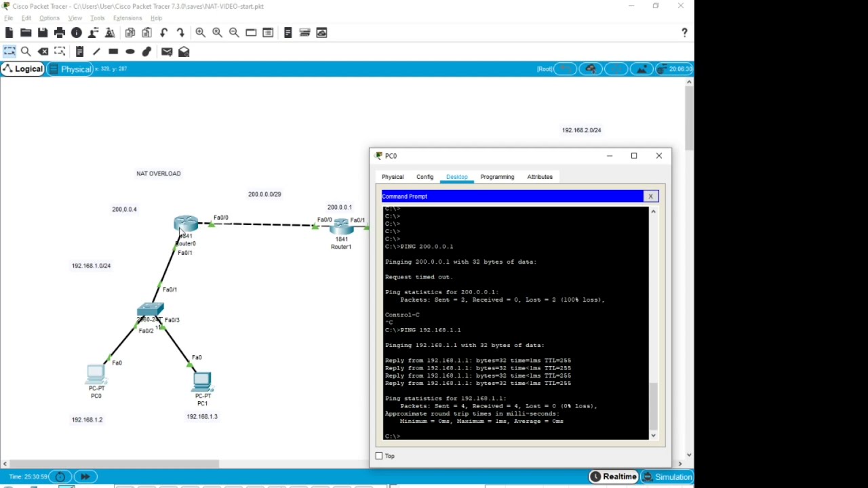Click the Undo arrow icon
Viewport: 868px width, 488px height.
point(163,33)
